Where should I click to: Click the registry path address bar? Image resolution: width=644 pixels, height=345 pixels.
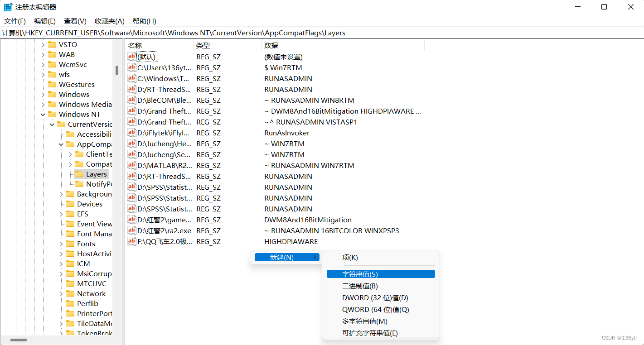point(322,33)
